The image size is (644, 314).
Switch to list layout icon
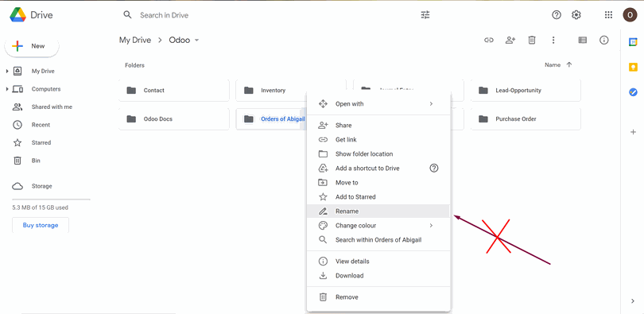point(583,41)
